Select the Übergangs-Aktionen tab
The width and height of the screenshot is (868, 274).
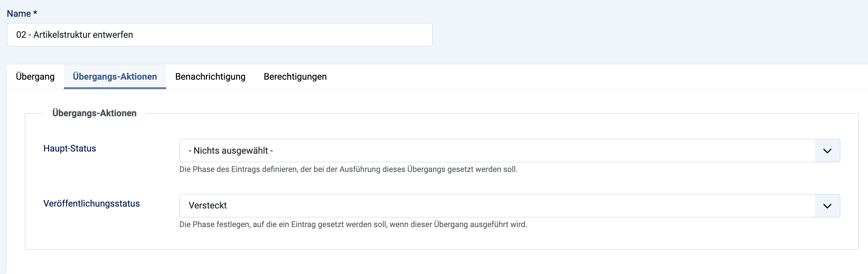(x=115, y=77)
